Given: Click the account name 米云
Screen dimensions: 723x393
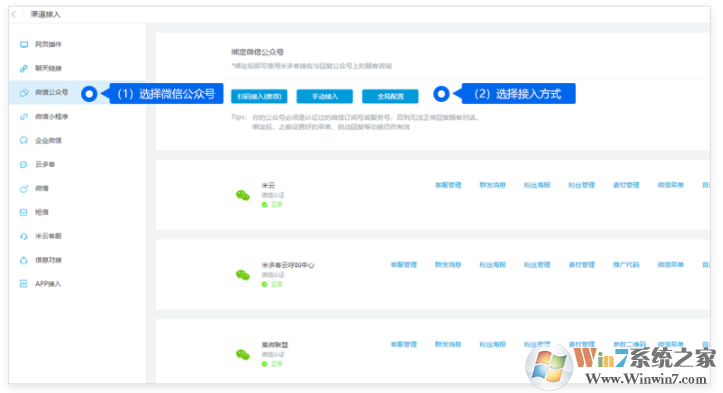Looking at the screenshot, I should (x=268, y=185).
